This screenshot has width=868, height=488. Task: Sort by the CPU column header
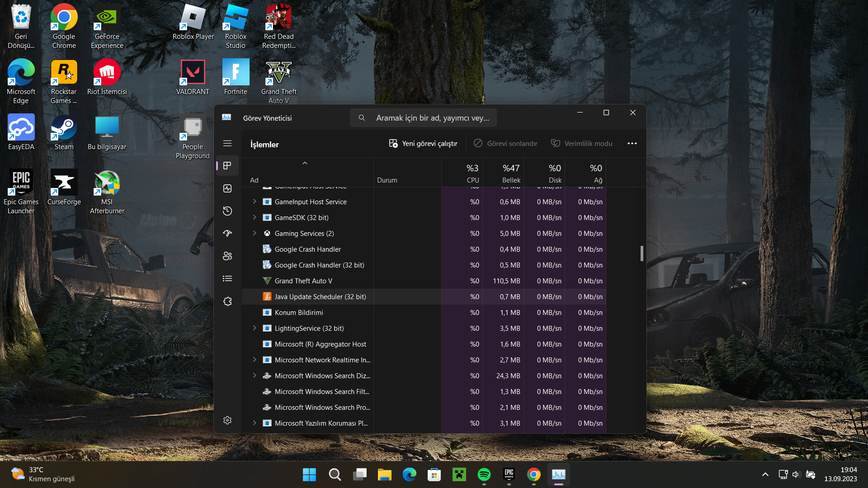472,174
